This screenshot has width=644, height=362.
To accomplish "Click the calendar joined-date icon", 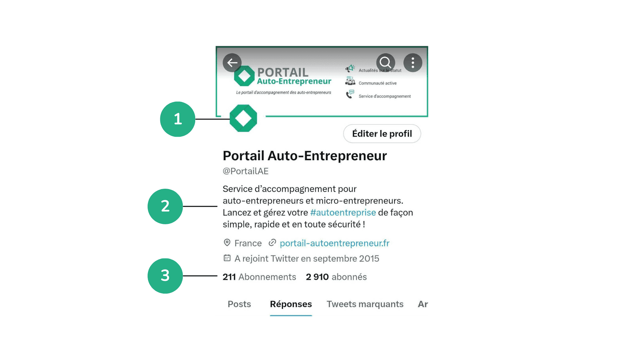I will click(x=227, y=258).
